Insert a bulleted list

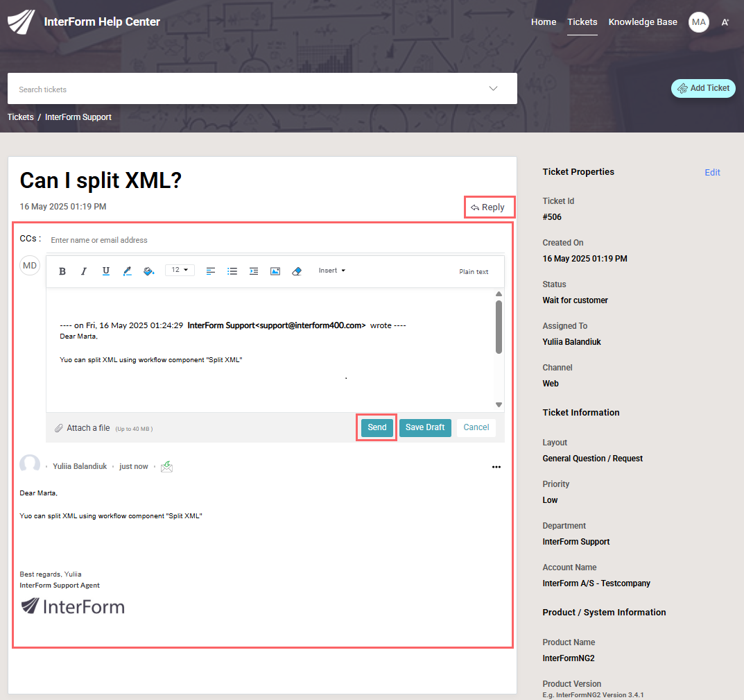[x=232, y=271]
